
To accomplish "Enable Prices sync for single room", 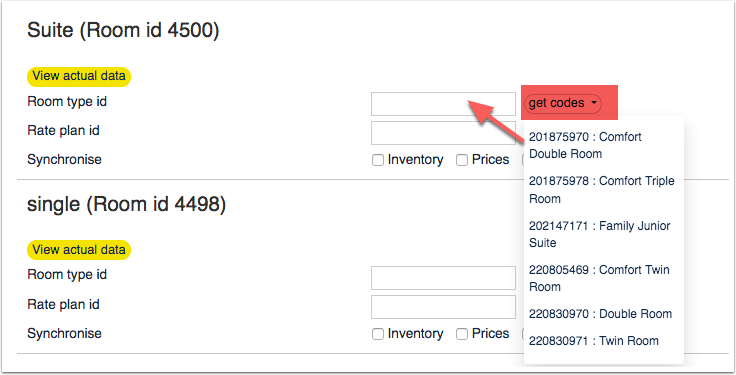I will (462, 334).
